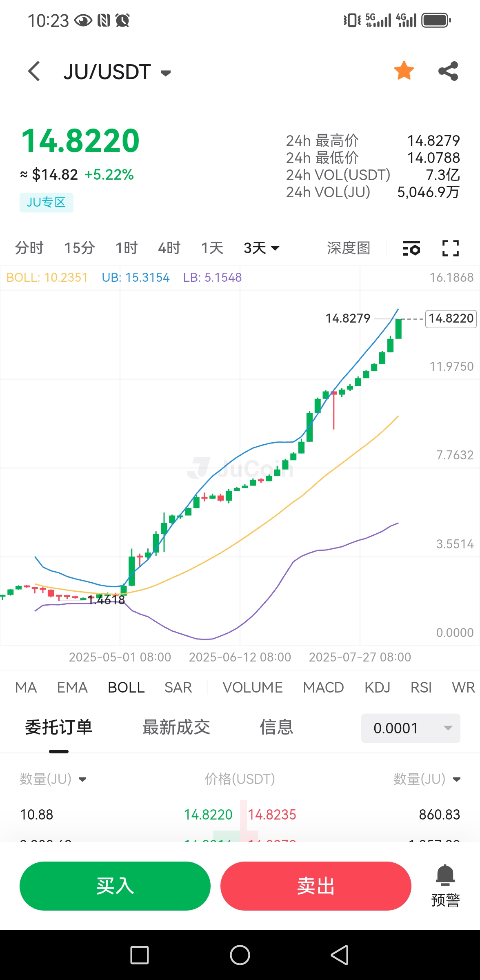Tap the BOLL: 10.2351 indicator value
Viewport: 480px width, 980px height.
tap(47, 278)
